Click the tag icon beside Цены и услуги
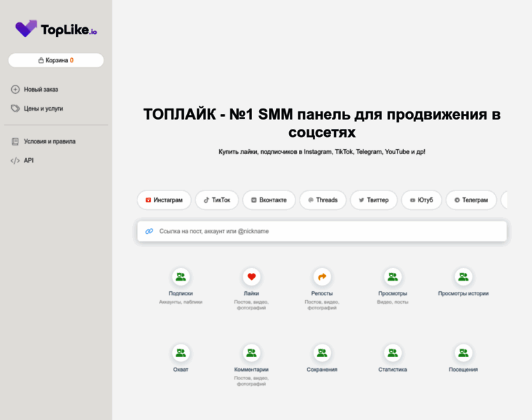The width and height of the screenshot is (532, 420). 15,108
